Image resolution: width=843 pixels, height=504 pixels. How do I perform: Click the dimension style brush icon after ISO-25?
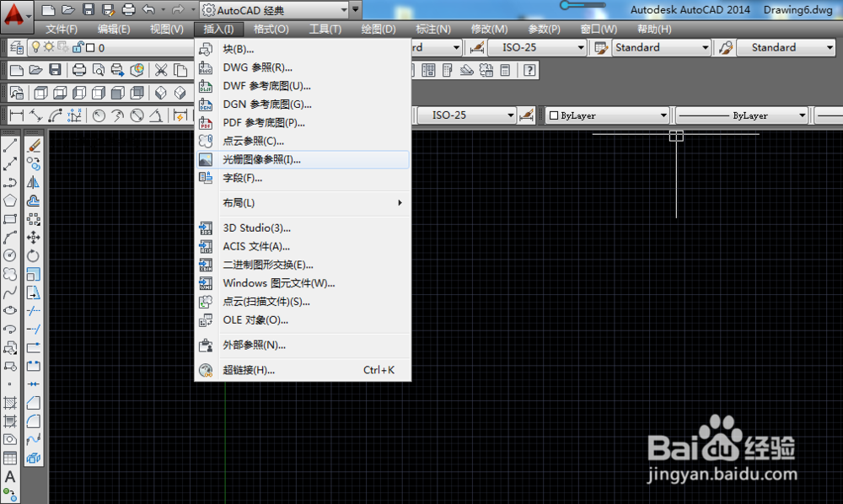(526, 115)
